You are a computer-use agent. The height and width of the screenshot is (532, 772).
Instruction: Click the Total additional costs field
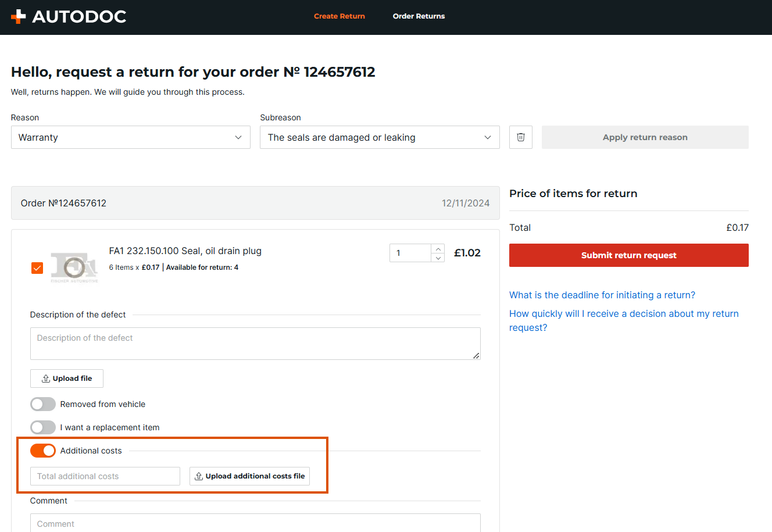(105, 476)
